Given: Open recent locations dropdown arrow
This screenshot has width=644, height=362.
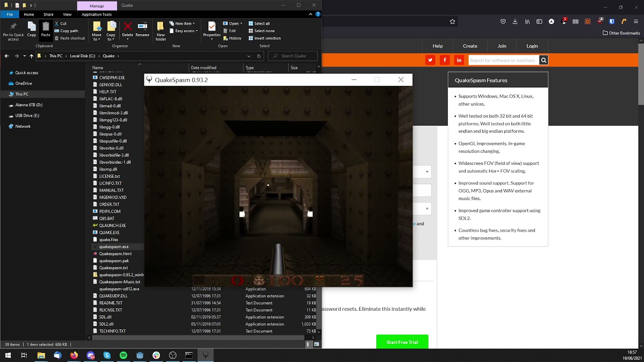Looking at the screenshot, I should tap(24, 56).
